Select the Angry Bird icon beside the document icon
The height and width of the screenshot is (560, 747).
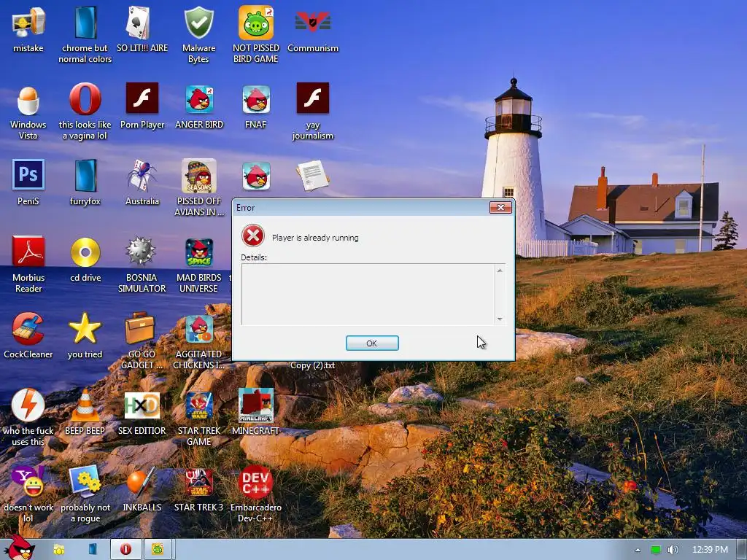point(256,176)
